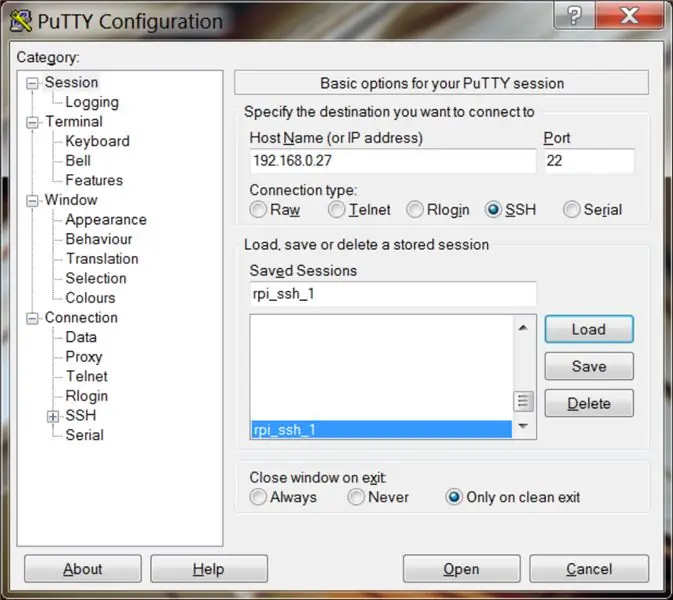Open Appearance settings

106,220
